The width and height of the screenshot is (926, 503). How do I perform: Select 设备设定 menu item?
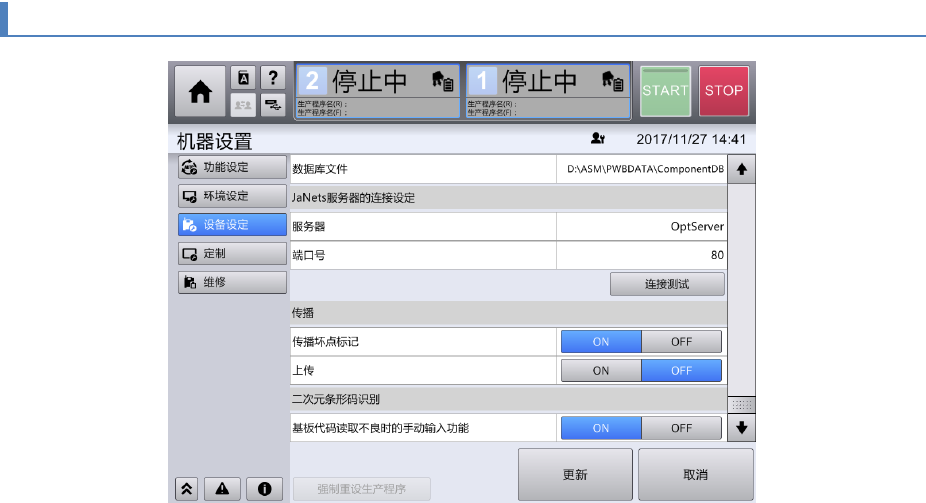point(232,225)
